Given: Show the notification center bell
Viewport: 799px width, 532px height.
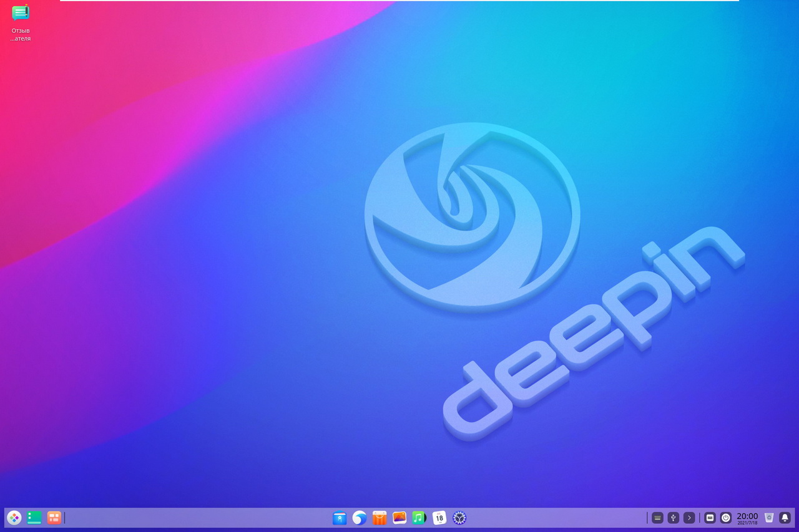Looking at the screenshot, I should pos(785,518).
